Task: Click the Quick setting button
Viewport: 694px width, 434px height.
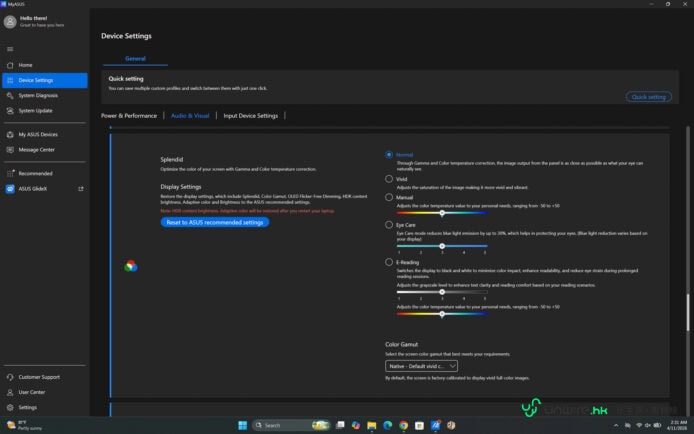Action: click(648, 97)
